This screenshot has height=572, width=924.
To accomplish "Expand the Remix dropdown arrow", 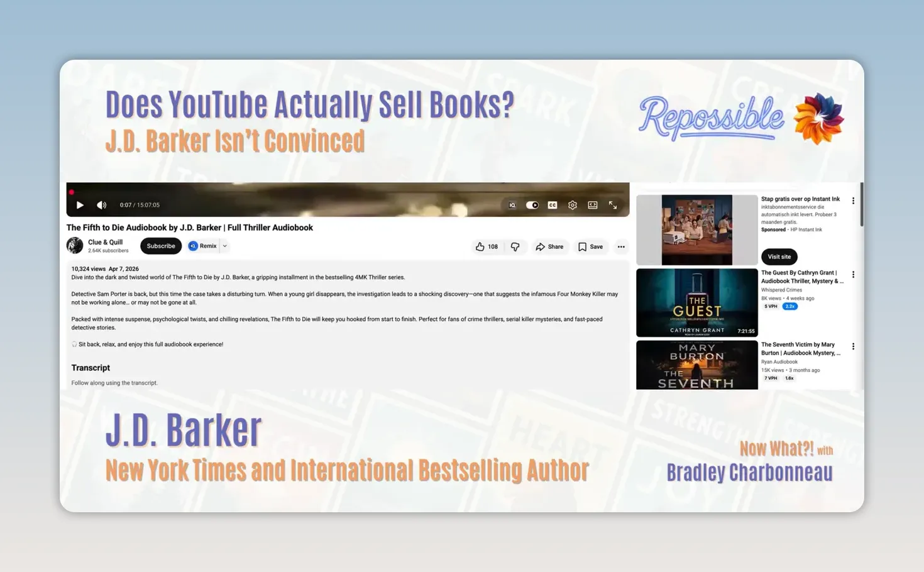I will click(225, 246).
